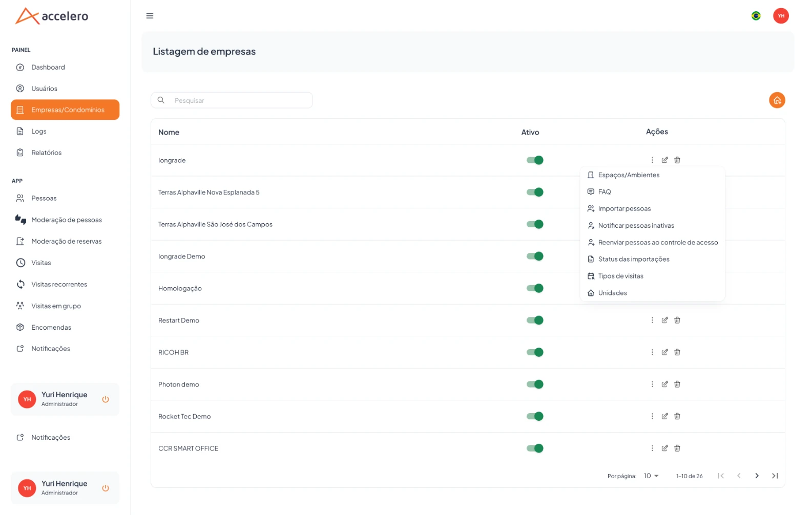Open the per-page rows dropdown
The image size is (812, 515).
[651, 476]
